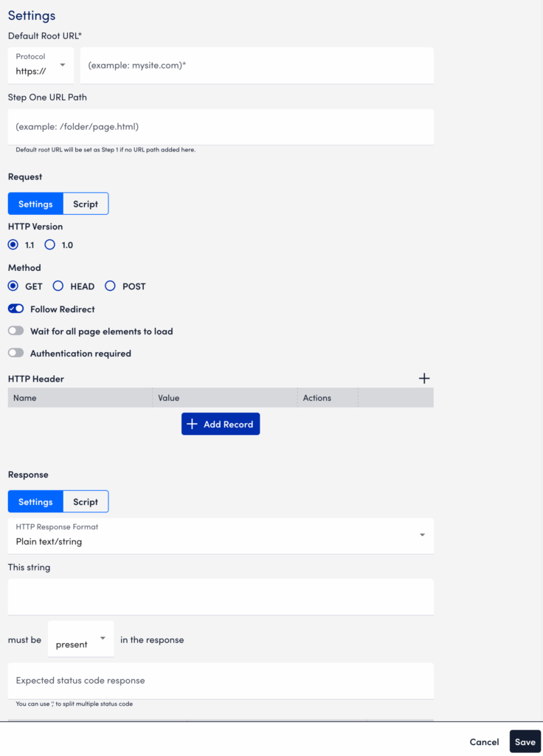Click the Value column header
543x756 pixels.
tap(225, 398)
